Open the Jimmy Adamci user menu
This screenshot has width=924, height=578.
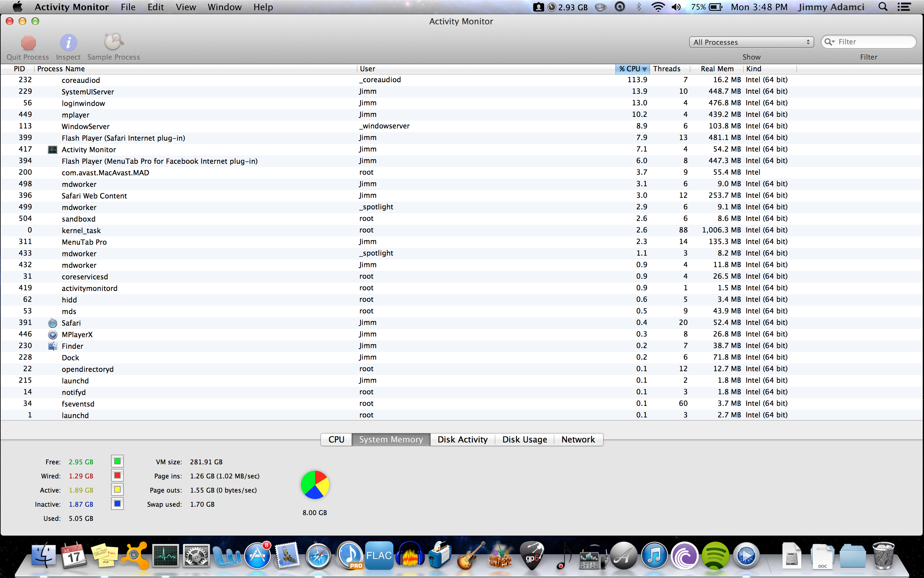831,7
